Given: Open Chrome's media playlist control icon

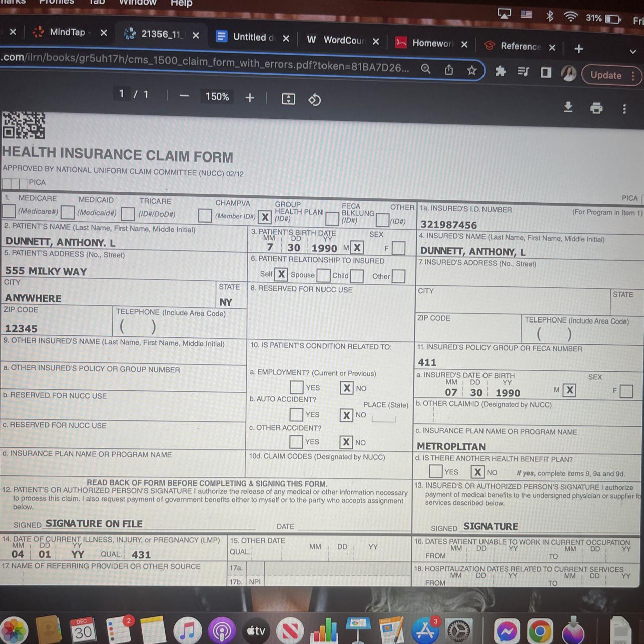Looking at the screenshot, I should coord(523,72).
